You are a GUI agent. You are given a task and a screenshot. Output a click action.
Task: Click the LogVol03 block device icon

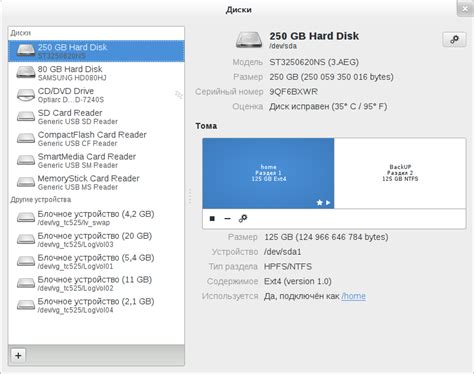coord(26,239)
